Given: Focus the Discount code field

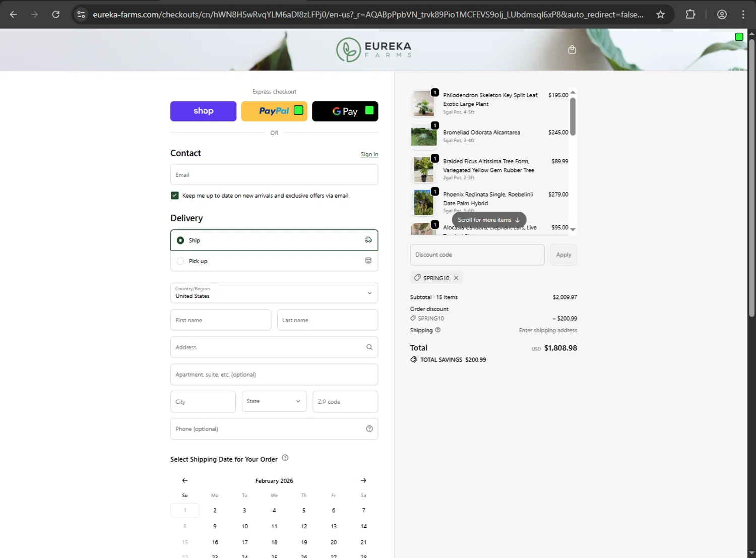Looking at the screenshot, I should tap(477, 255).
